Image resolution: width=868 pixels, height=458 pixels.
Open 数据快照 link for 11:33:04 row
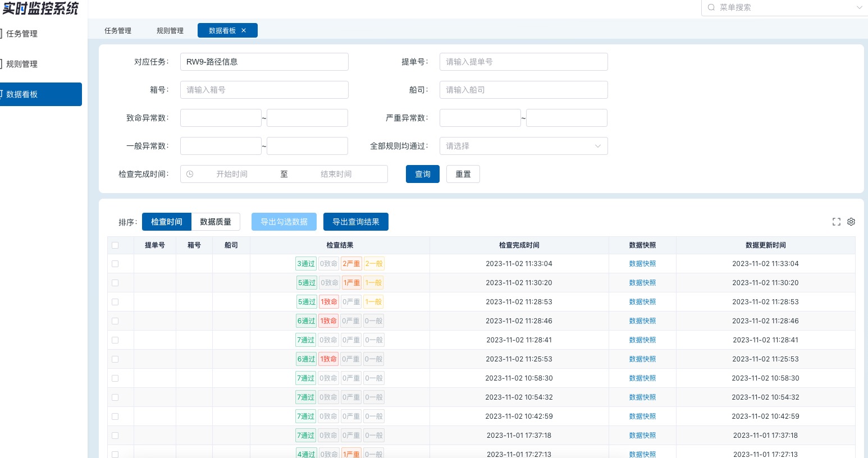coord(642,264)
